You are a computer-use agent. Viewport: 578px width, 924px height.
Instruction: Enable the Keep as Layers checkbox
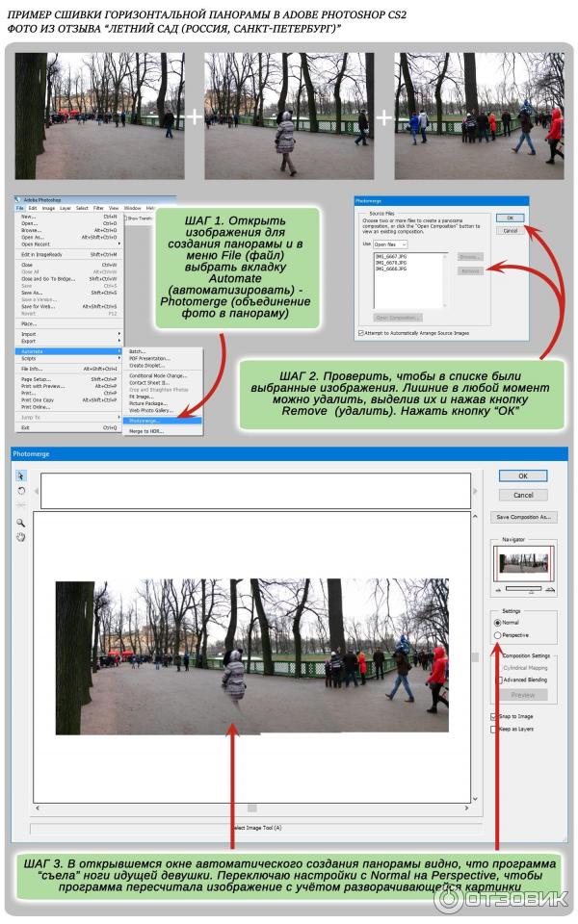[x=494, y=729]
